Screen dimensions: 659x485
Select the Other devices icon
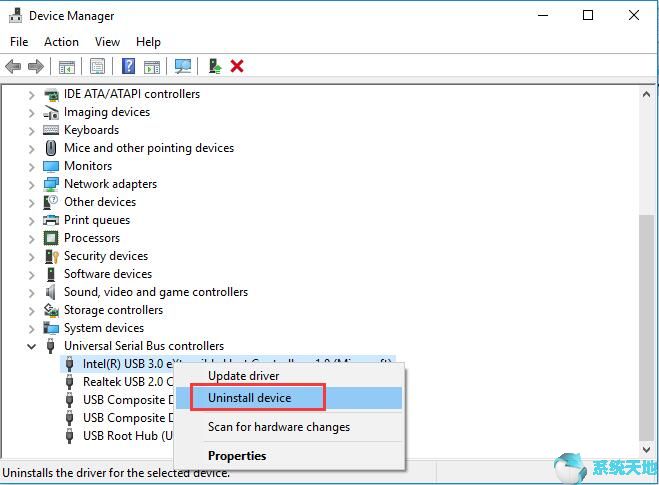tap(51, 202)
